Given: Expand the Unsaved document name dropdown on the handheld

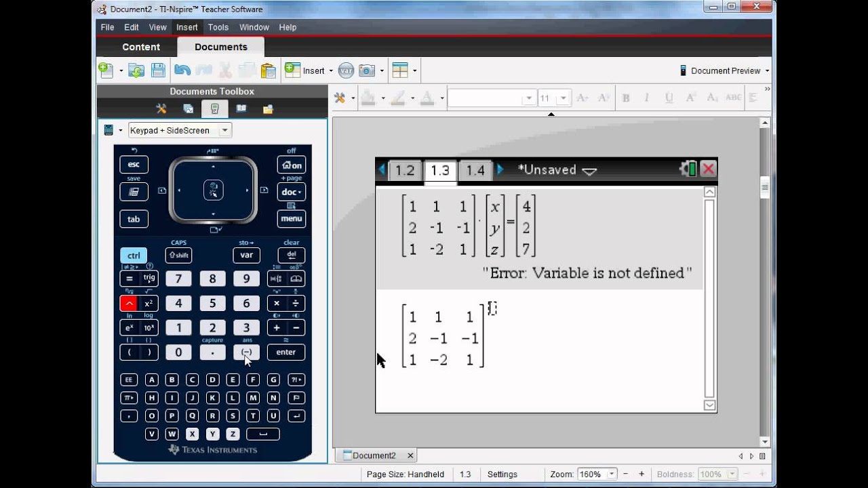Looking at the screenshot, I should click(589, 171).
